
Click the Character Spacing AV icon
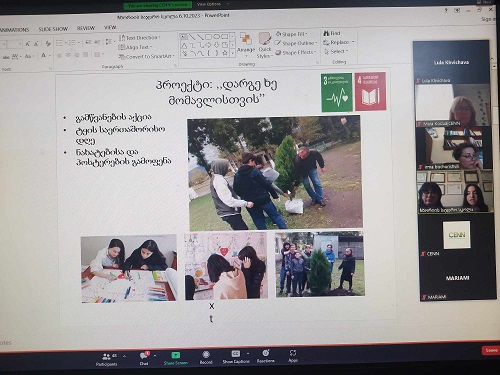point(16,57)
